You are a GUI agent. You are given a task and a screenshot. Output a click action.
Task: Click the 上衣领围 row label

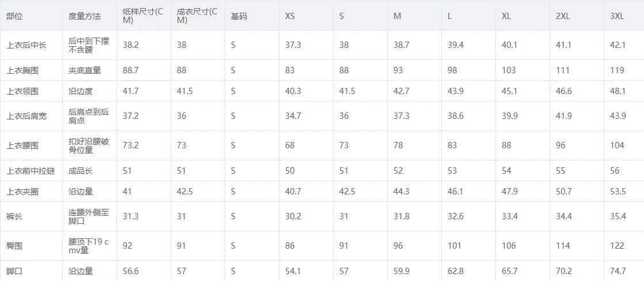22,91
